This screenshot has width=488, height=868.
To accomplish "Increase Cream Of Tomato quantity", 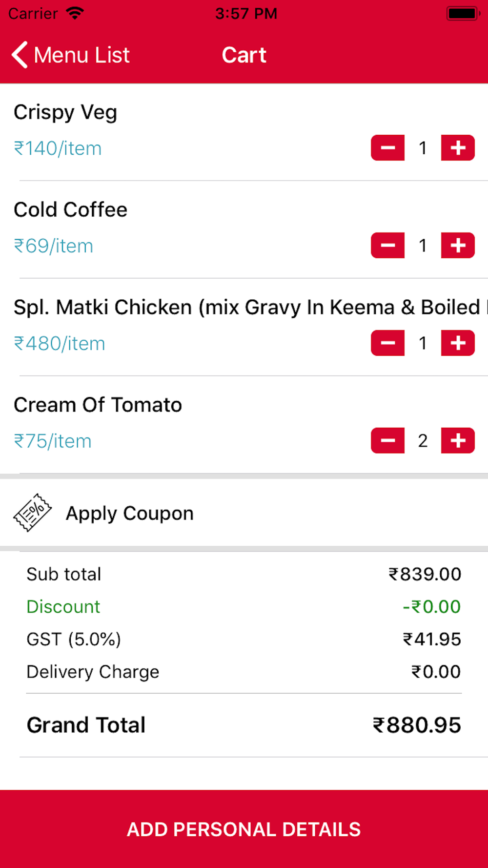I will 458,441.
